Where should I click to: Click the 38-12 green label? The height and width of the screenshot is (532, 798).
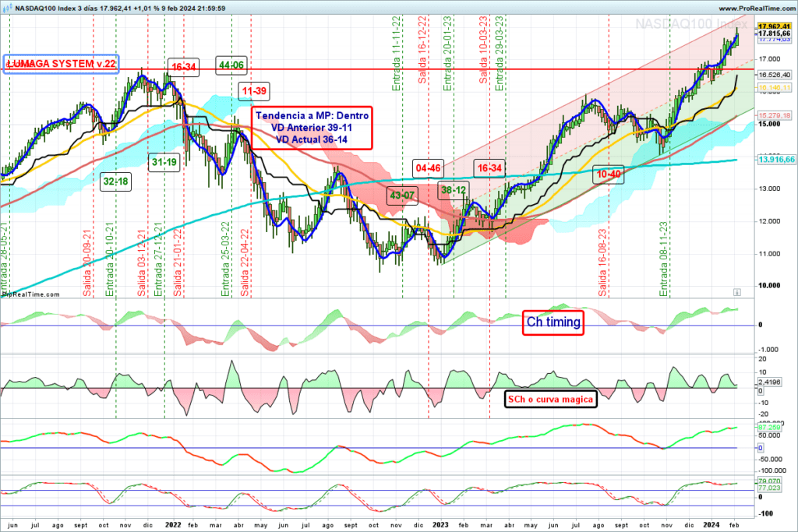[x=453, y=190]
